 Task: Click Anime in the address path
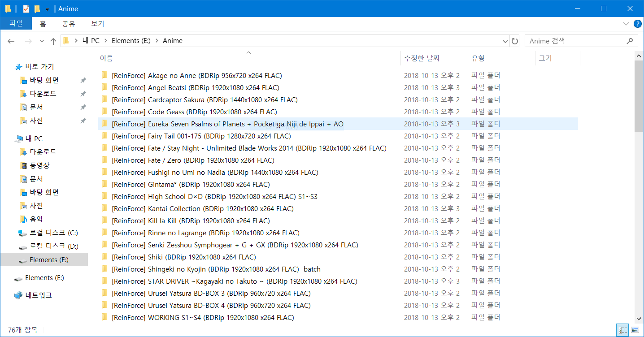(173, 41)
